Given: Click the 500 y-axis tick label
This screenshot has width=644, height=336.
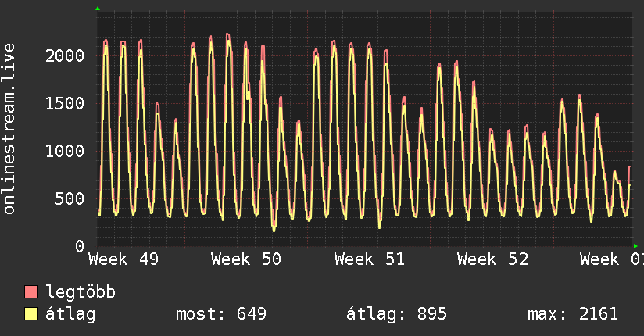Looking at the screenshot, I should coord(70,198).
